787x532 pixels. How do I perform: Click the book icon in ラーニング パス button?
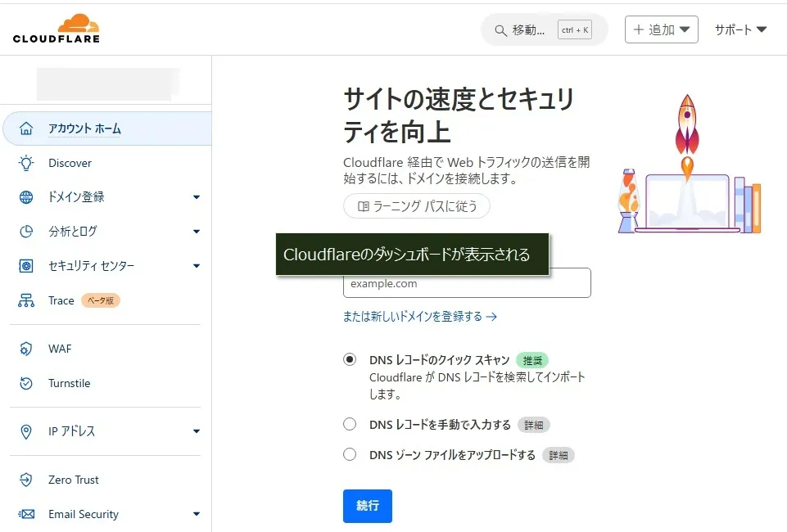coord(364,206)
